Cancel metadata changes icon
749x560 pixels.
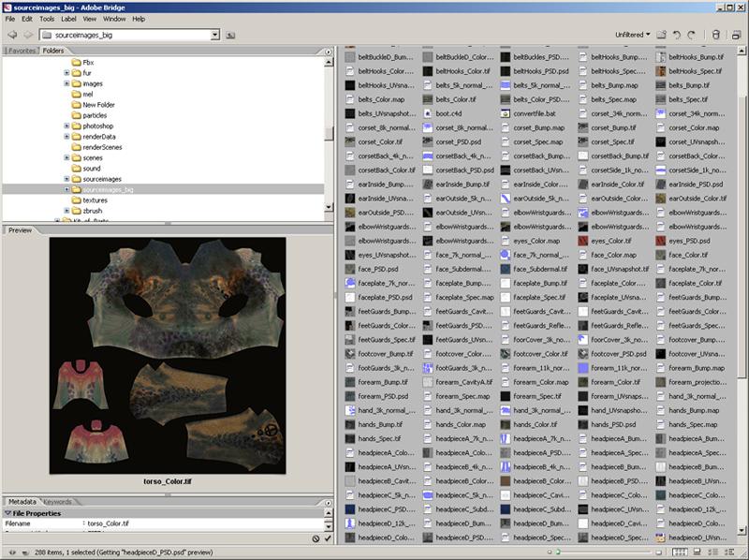(316, 538)
